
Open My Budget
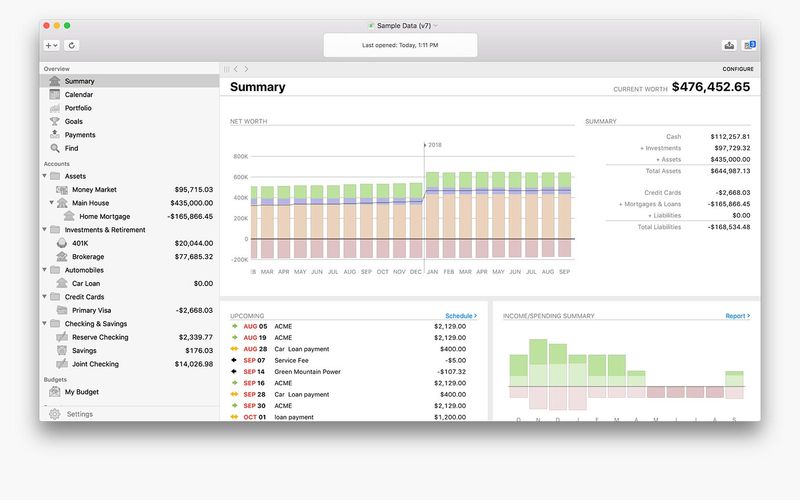point(130,392)
